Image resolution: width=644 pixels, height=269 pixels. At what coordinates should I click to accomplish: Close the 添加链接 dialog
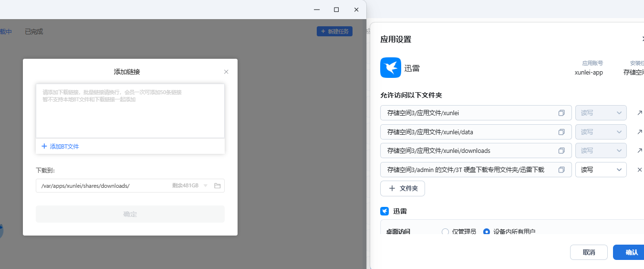[226, 72]
